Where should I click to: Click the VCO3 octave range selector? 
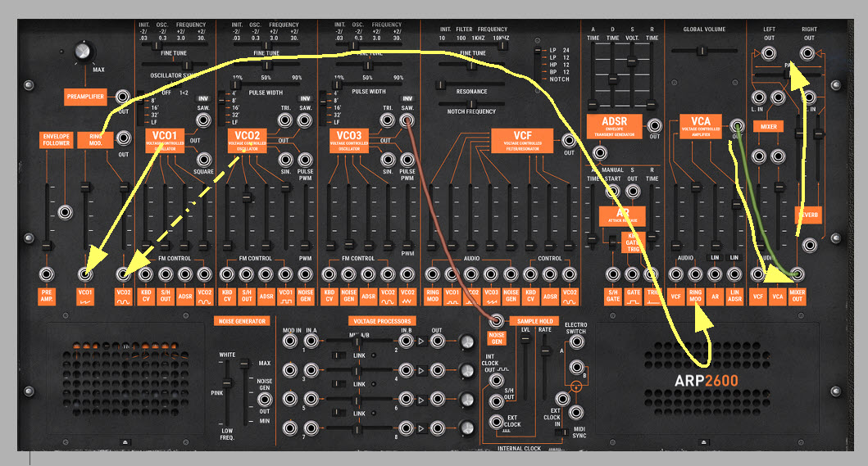(325, 107)
